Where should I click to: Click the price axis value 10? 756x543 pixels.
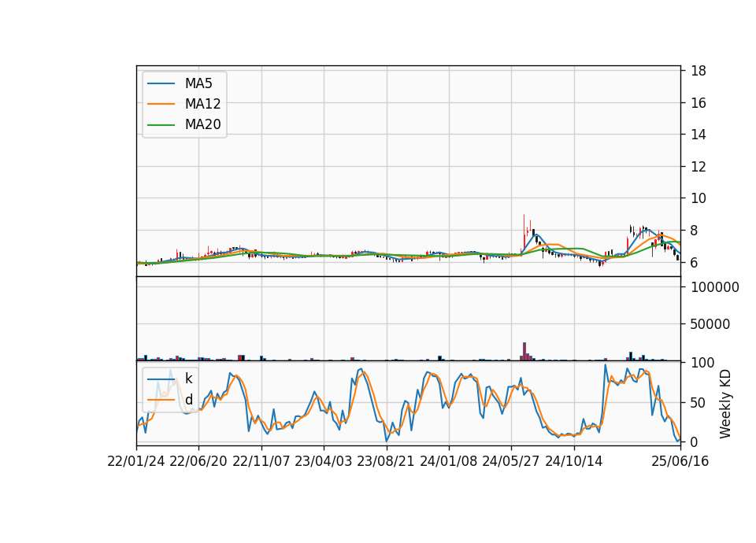point(699,198)
